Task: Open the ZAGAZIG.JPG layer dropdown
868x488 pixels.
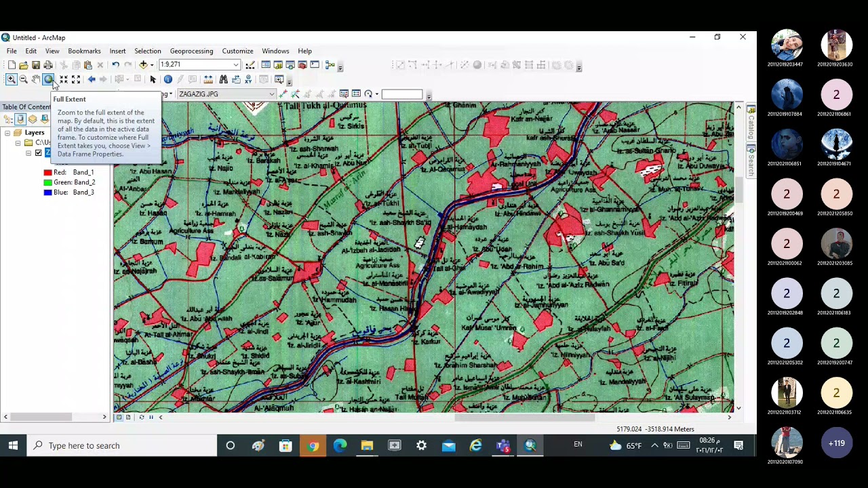Action: (x=271, y=94)
